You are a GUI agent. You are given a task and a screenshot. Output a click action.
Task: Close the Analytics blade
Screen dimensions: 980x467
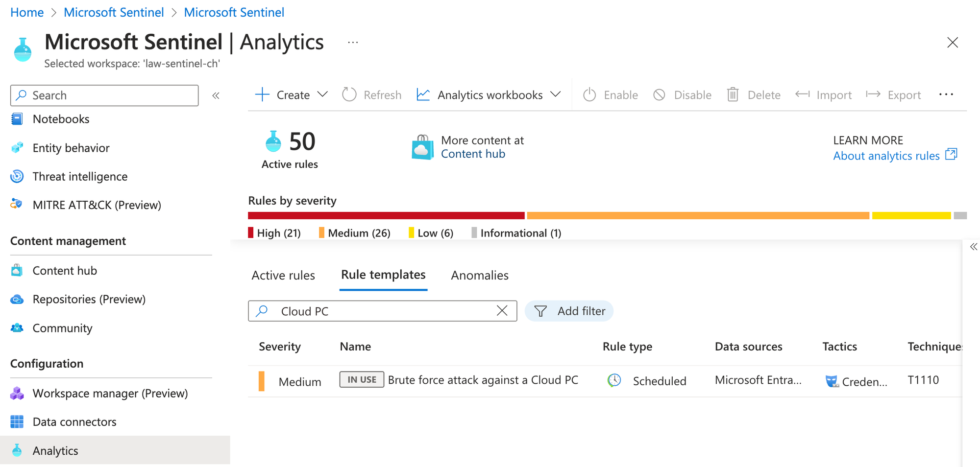click(953, 43)
